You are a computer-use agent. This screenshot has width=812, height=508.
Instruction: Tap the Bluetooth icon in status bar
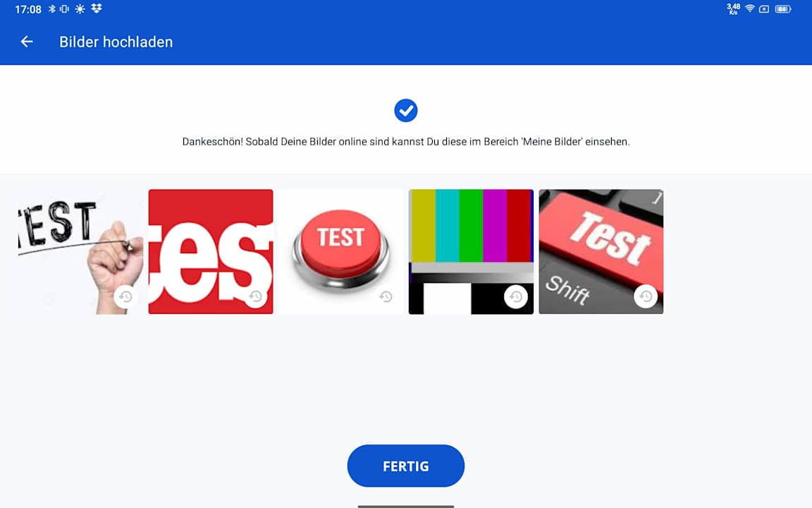[x=51, y=8]
